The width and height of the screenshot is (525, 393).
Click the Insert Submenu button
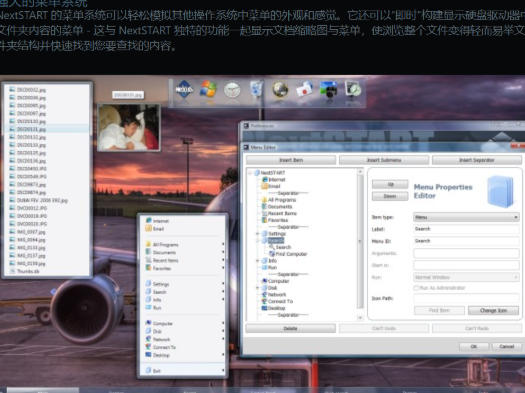pos(384,160)
